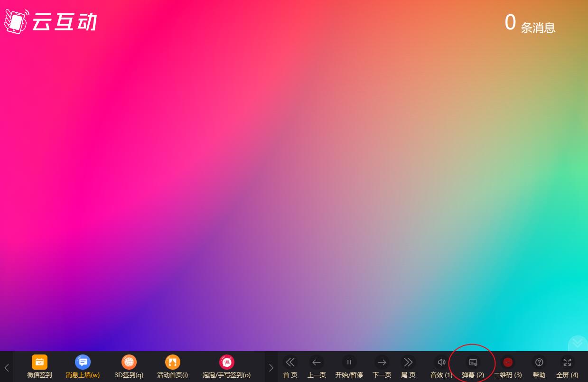Click the 云互动 logo
Screen dimensions: 588x382
(x=50, y=21)
